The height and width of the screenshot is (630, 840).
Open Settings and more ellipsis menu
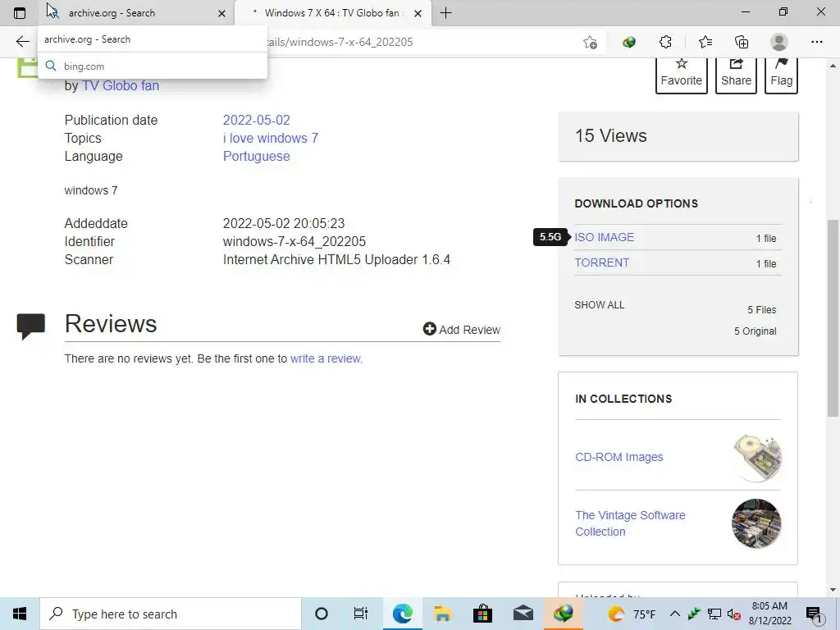click(816, 42)
